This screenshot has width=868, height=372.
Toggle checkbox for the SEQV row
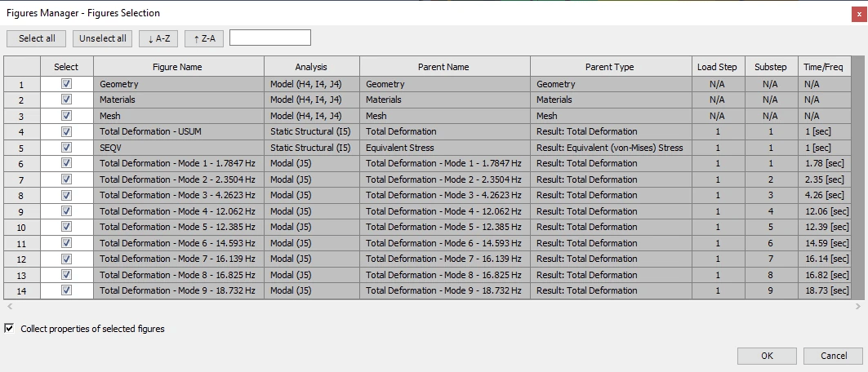coord(66,147)
